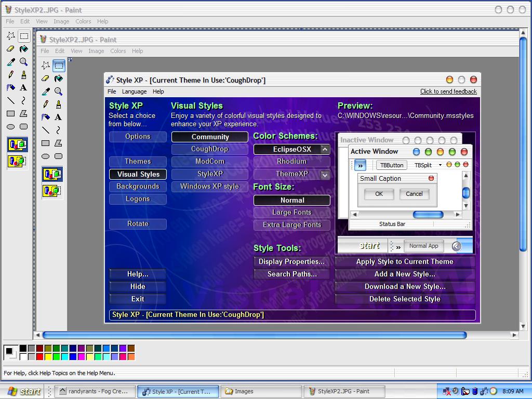Viewport: 532px width, 399px height.
Task: Switch to the Images folder on the taskbar
Action: pyautogui.click(x=261, y=391)
